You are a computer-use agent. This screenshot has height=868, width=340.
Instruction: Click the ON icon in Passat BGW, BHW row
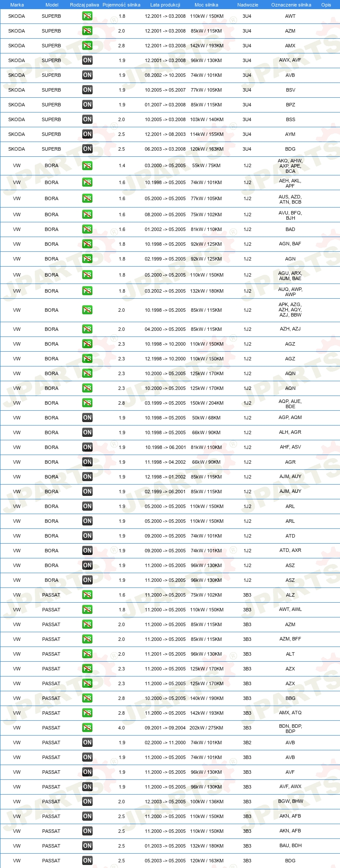(87, 802)
